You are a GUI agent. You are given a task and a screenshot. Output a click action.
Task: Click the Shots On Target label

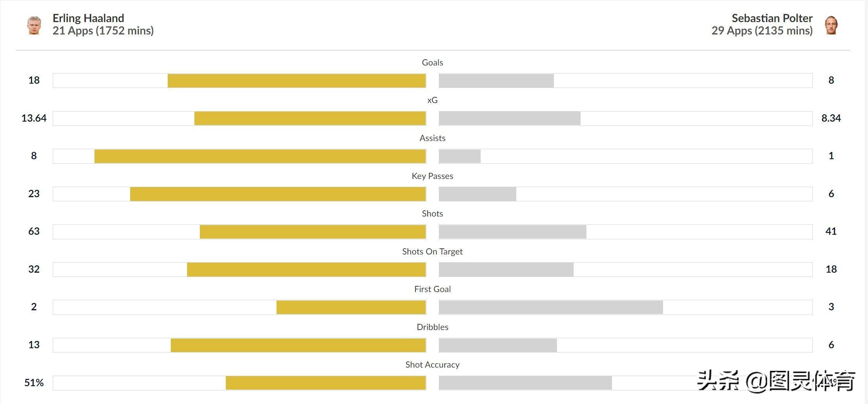432,251
